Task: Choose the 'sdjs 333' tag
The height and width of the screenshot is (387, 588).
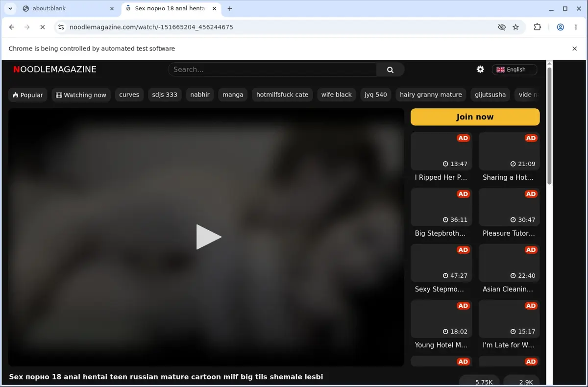Action: point(165,95)
